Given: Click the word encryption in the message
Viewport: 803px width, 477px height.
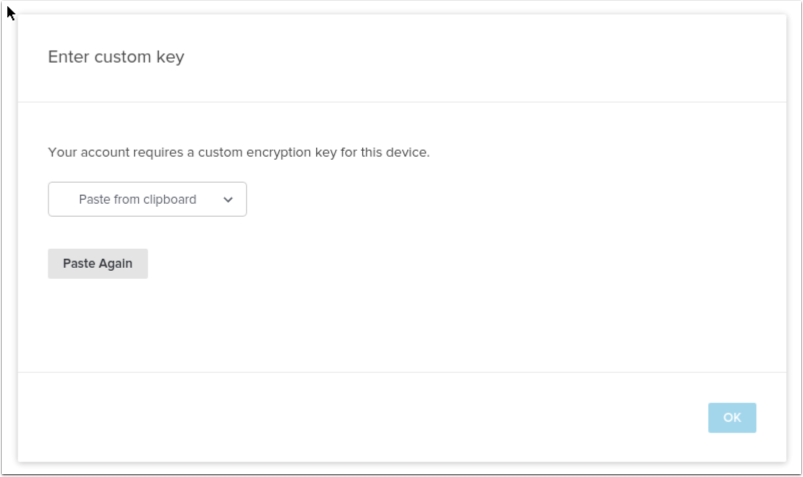Looking at the screenshot, I should click(x=278, y=153).
